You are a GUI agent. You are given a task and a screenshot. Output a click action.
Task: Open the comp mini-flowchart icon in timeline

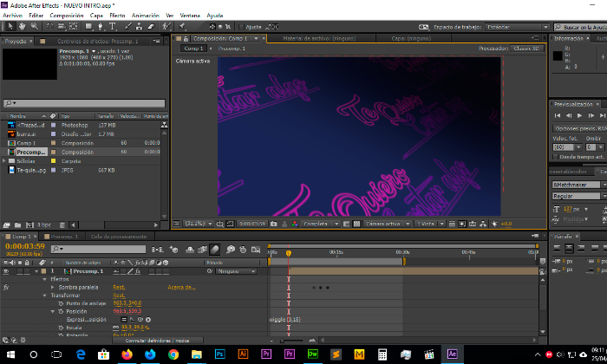(x=158, y=250)
